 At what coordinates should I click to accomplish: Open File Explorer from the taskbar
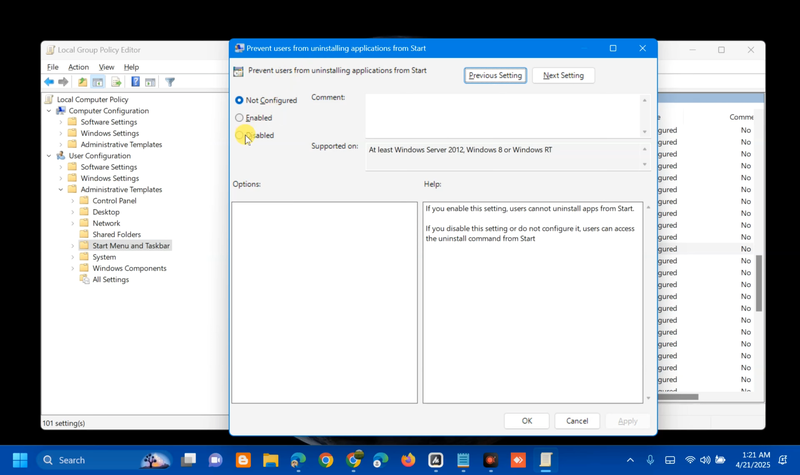270,460
